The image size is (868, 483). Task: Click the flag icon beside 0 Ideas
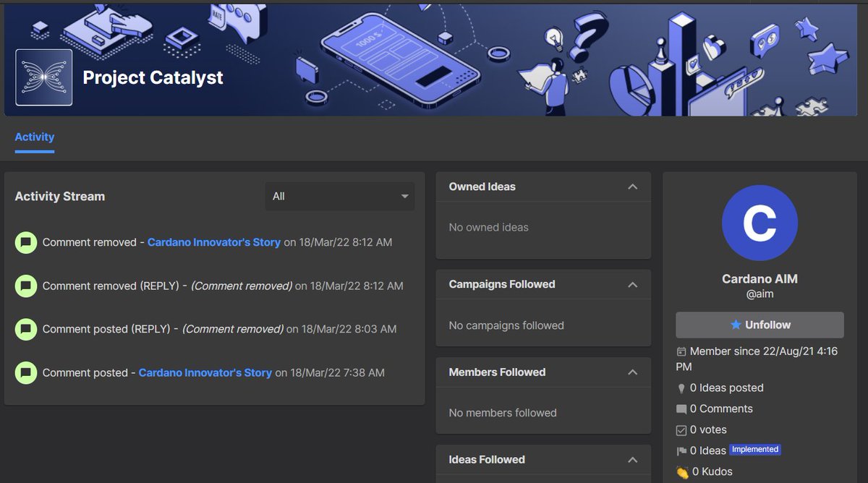(x=681, y=451)
